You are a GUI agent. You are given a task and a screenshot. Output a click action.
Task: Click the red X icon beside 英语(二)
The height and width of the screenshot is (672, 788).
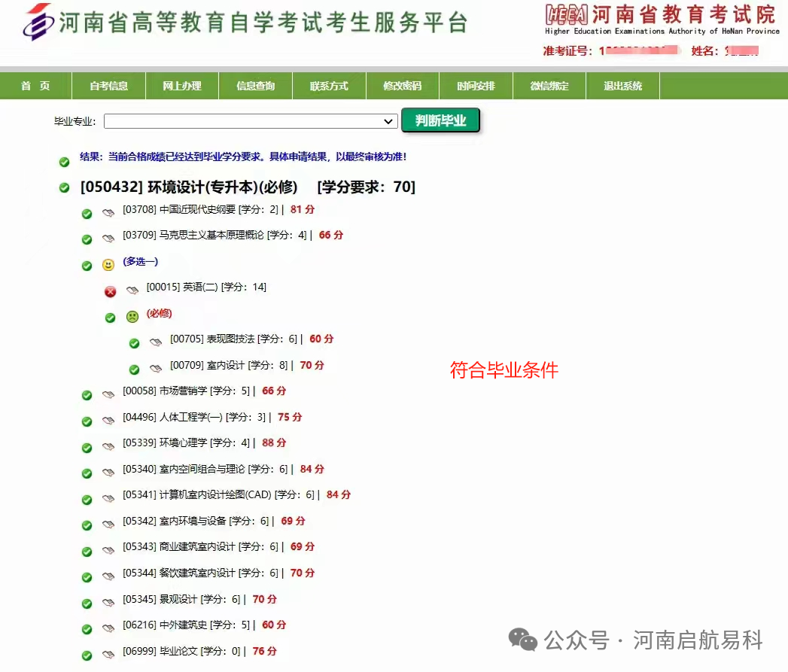[111, 290]
